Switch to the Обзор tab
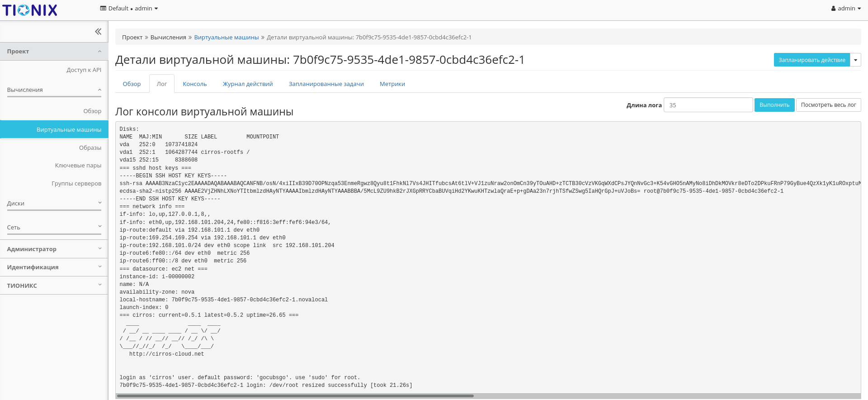This screenshot has width=868, height=400. click(132, 84)
